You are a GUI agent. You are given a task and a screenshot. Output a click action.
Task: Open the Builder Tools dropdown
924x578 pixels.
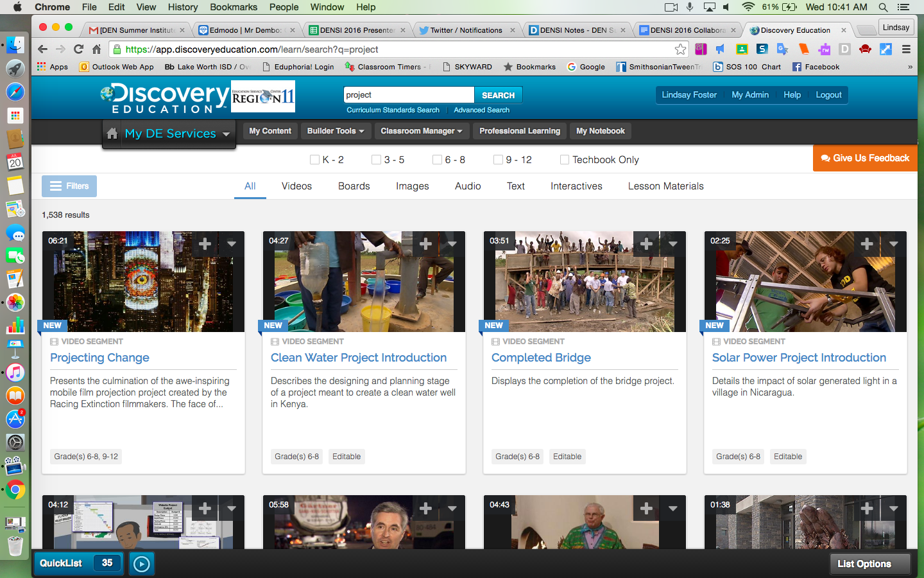(336, 131)
